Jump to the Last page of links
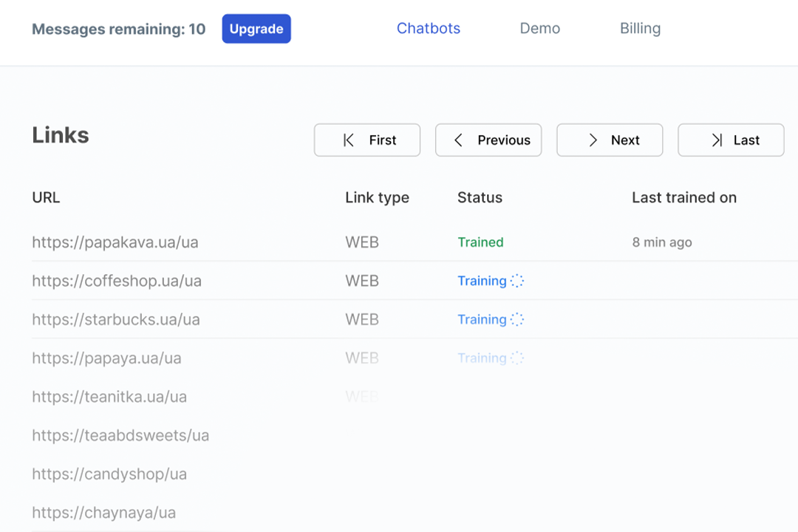 point(731,140)
